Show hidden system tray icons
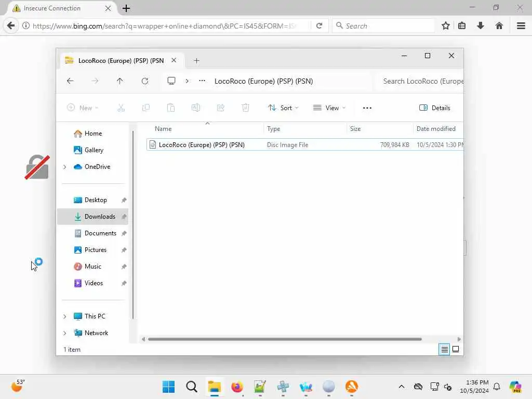This screenshot has height=399, width=532. (x=402, y=387)
